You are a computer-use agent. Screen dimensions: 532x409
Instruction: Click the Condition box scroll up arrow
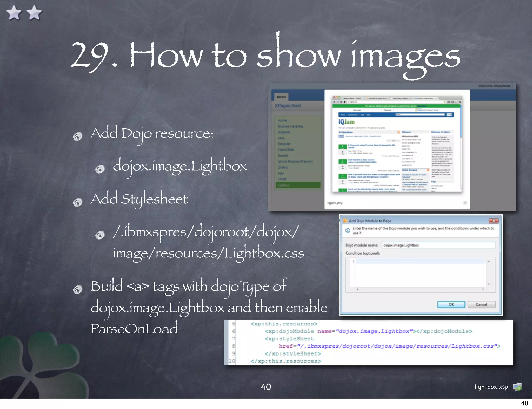pyautogui.click(x=489, y=261)
